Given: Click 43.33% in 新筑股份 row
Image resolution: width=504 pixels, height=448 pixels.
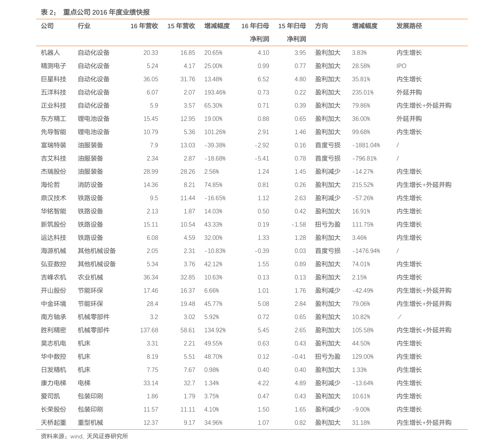Looking at the screenshot, I should (x=213, y=224).
